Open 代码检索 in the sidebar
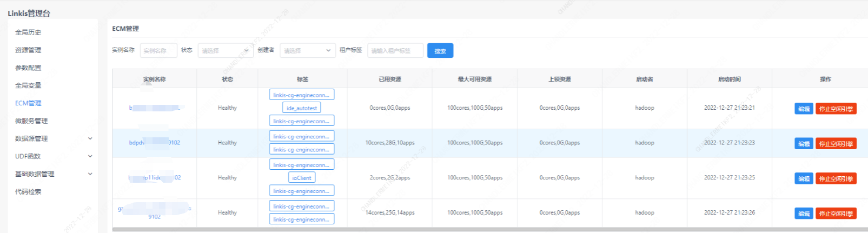 point(28,192)
